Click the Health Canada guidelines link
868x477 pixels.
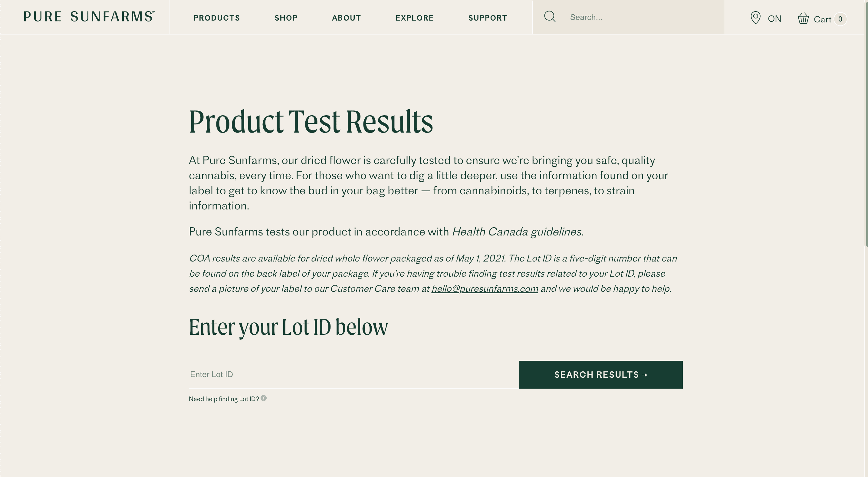[518, 232]
